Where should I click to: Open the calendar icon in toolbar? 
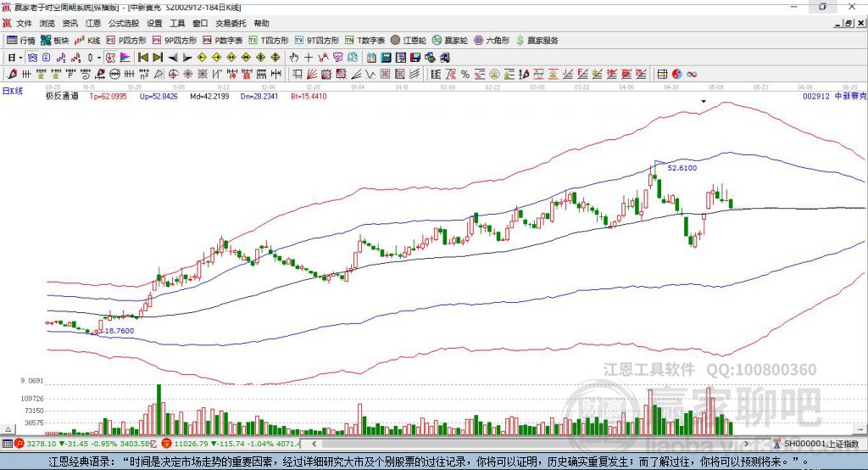tap(371, 57)
